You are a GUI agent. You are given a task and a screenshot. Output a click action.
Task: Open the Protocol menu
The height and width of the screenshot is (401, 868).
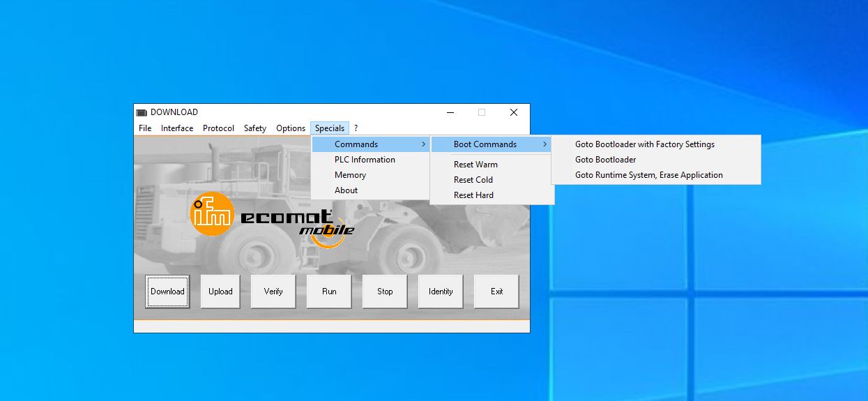(218, 128)
